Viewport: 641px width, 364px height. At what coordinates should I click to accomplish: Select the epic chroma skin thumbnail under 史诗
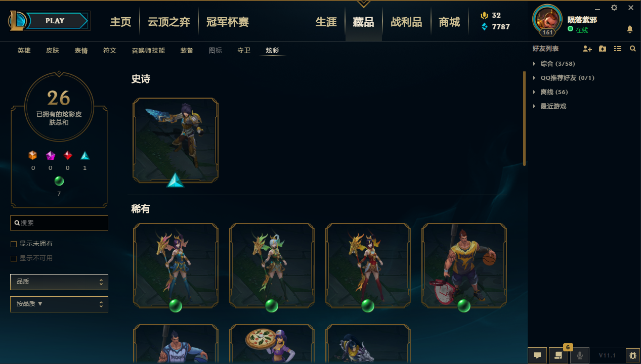[176, 140]
